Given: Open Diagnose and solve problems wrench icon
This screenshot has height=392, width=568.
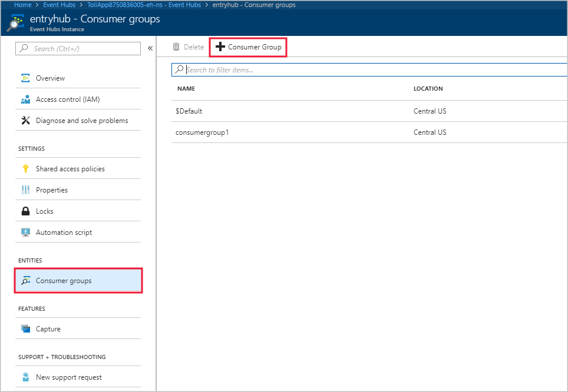Looking at the screenshot, I should tap(25, 120).
